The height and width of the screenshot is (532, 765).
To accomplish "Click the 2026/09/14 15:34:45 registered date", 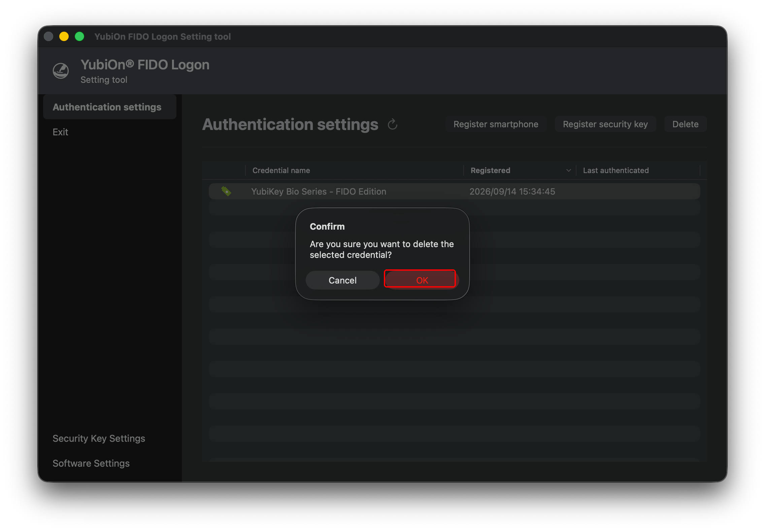I will pos(512,192).
